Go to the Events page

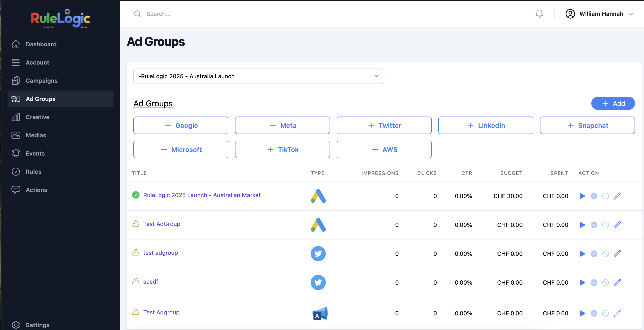click(60, 153)
